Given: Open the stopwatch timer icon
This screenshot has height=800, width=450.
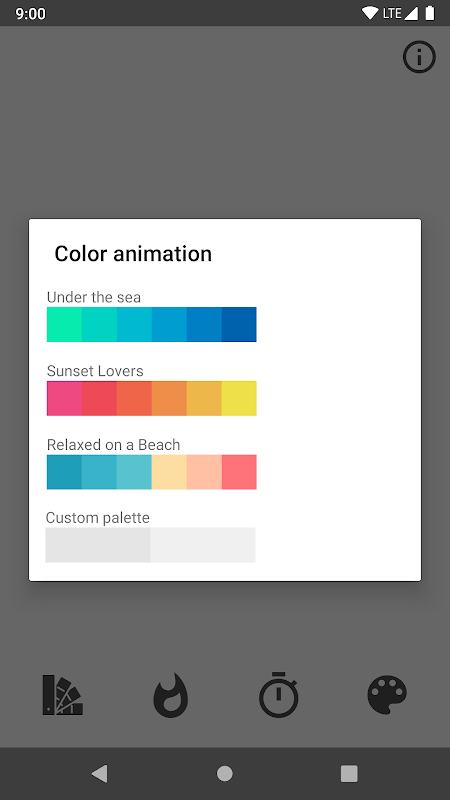Looking at the screenshot, I should 279,694.
